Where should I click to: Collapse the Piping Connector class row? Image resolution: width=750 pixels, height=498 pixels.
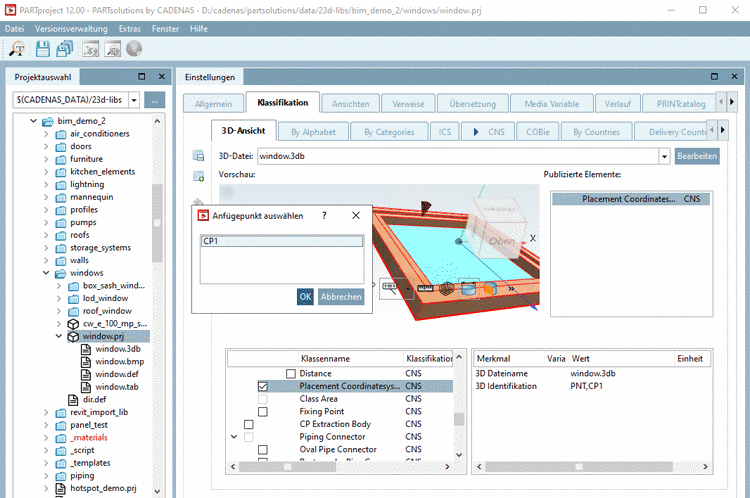tap(234, 437)
